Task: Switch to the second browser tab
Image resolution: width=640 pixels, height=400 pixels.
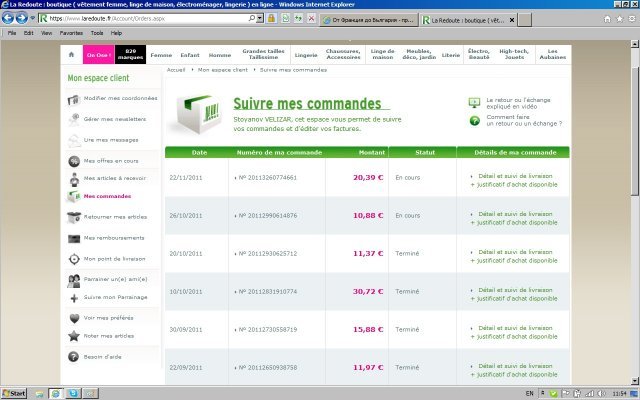Action: 358,19
